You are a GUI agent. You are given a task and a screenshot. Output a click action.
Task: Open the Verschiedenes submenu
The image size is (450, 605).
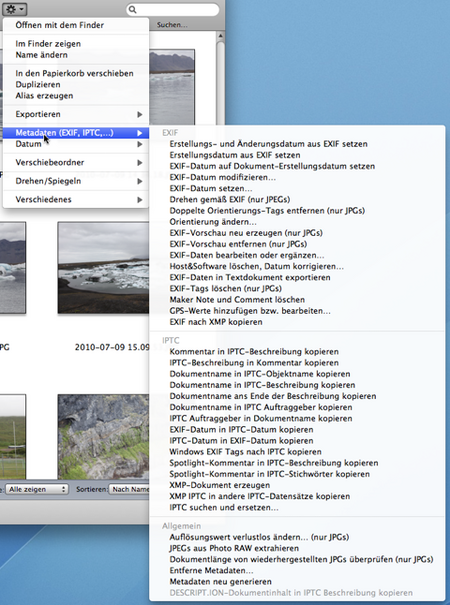click(76, 199)
